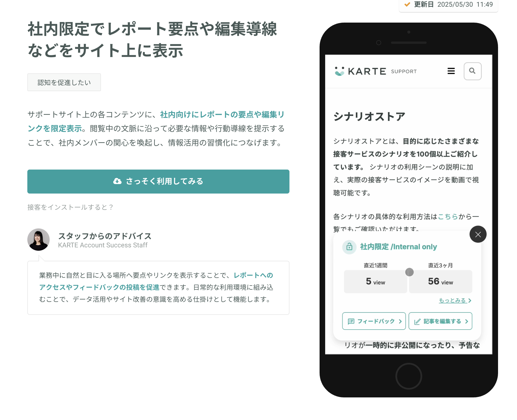Click the lock icon beside 社内限定

[349, 247]
